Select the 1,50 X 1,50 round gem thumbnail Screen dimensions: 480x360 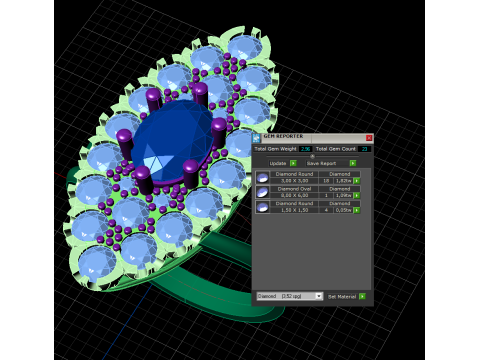click(x=262, y=207)
